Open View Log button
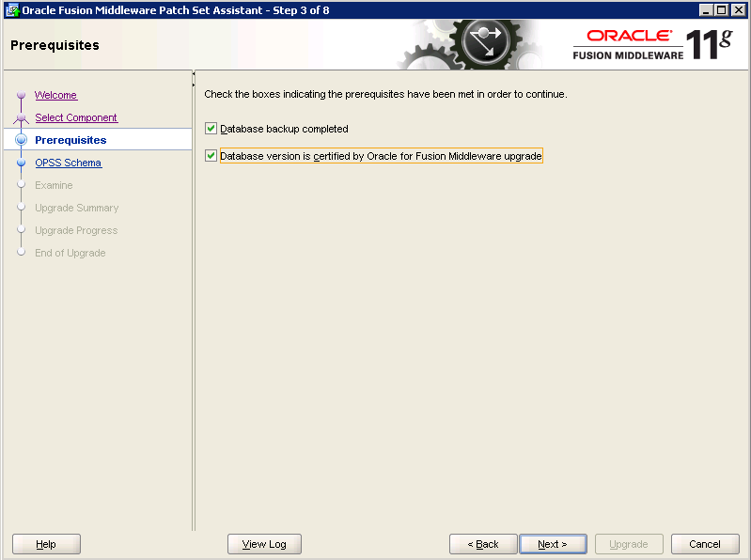Image resolution: width=751 pixels, height=560 pixels. click(264, 544)
